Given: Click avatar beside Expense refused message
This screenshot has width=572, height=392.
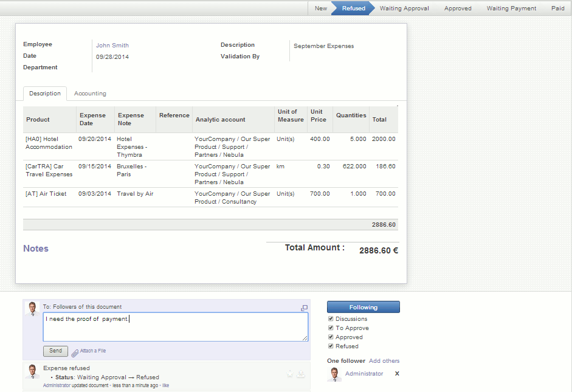Looking at the screenshot, I should point(32,372).
